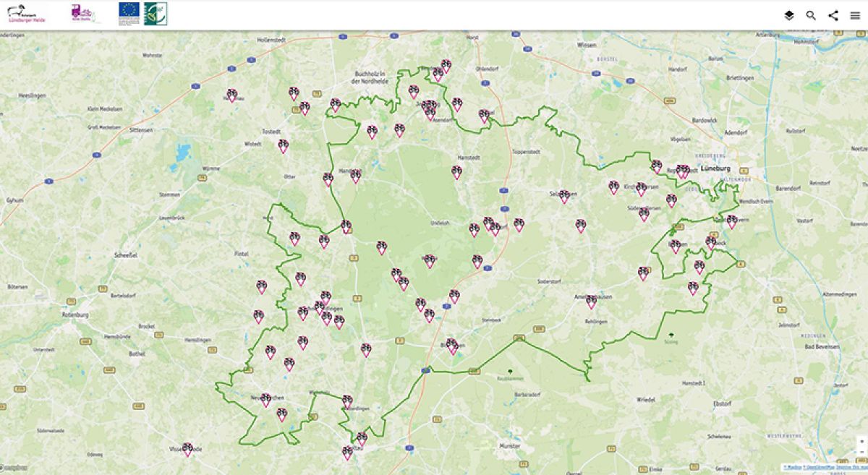This screenshot has height=475, width=868.
Task: Click the EU flag logo
Action: point(129,11)
